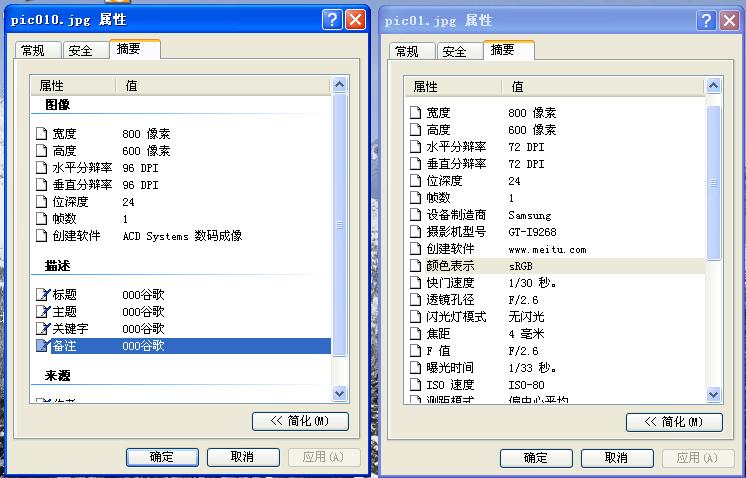Click the 属性 column header in pic01.jpg
The image size is (746, 478).
point(453,87)
